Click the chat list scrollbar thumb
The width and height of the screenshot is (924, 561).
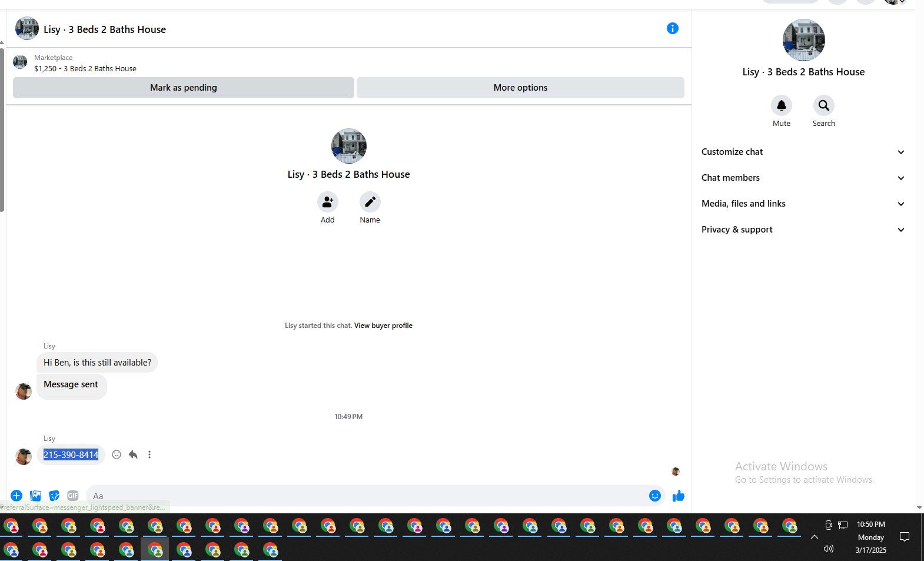coord(2,130)
